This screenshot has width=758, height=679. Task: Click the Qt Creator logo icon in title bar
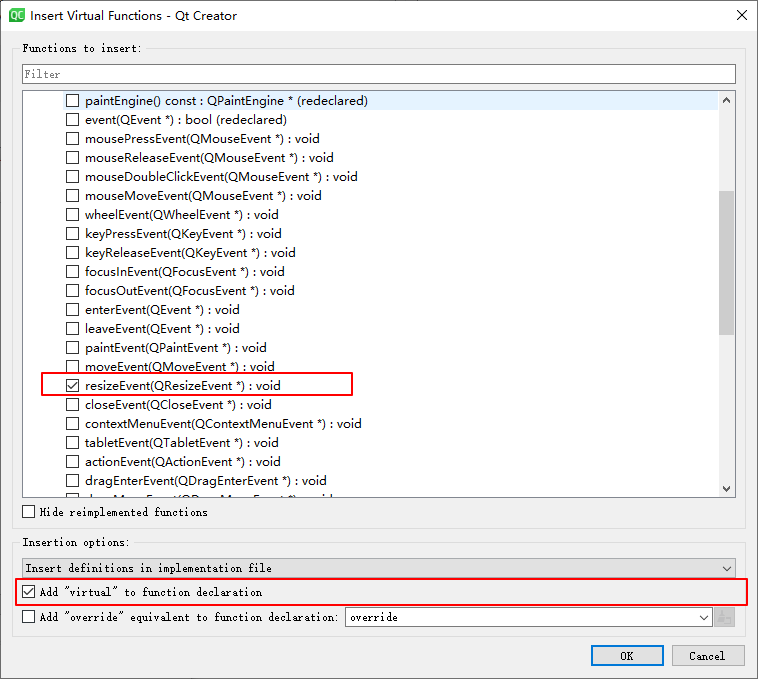tap(16, 15)
